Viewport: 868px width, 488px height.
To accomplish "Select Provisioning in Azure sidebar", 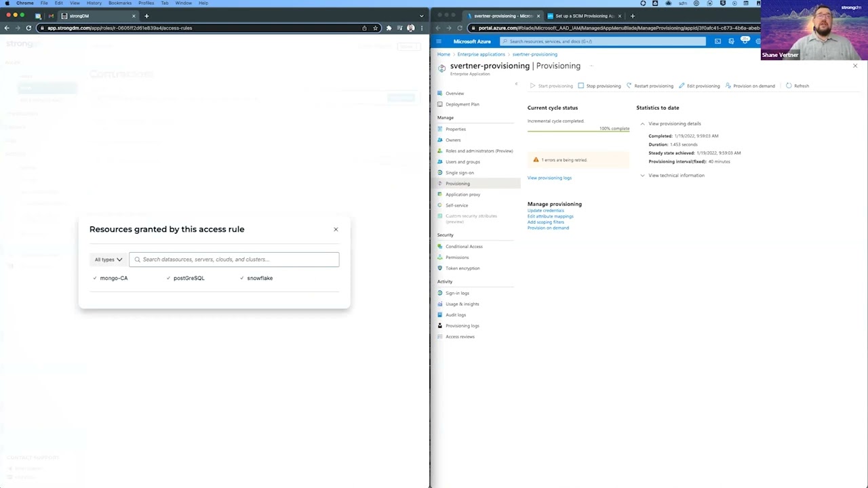I will pyautogui.click(x=457, y=184).
